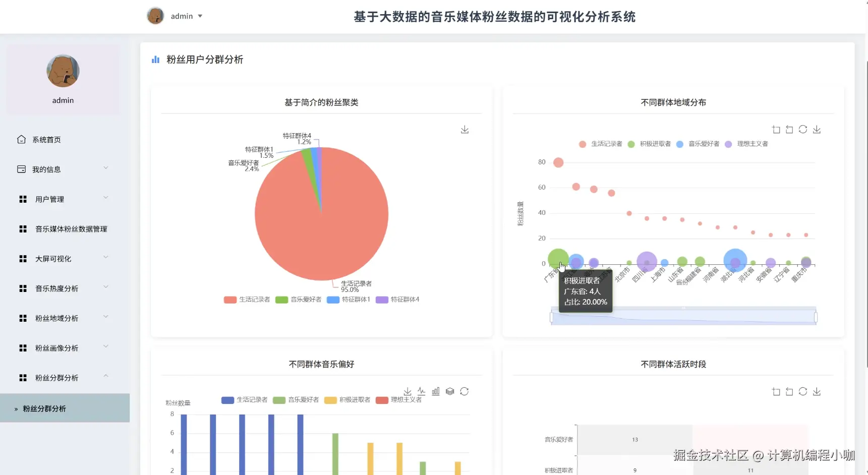Expand the 大屏可视化 menu chevron
Image resolution: width=868 pixels, height=475 pixels.
point(106,257)
